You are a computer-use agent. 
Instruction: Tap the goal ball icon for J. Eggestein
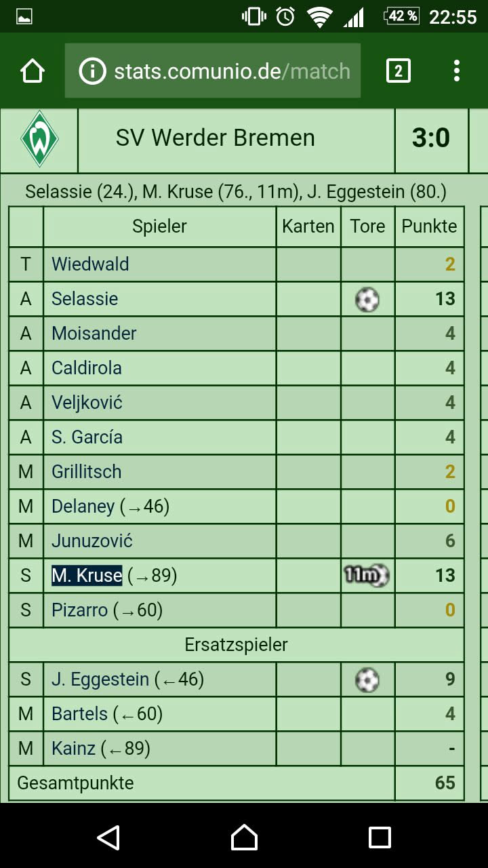pyautogui.click(x=367, y=679)
